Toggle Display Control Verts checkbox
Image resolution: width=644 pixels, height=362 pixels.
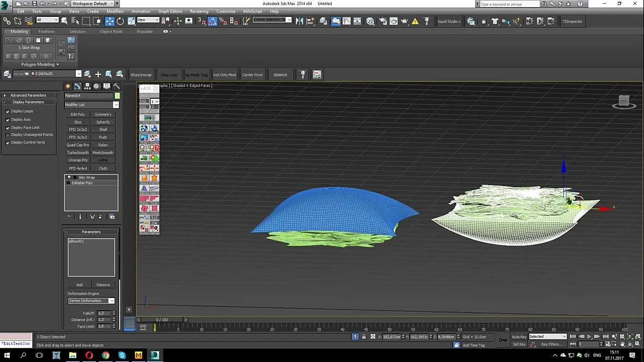[x=8, y=143]
